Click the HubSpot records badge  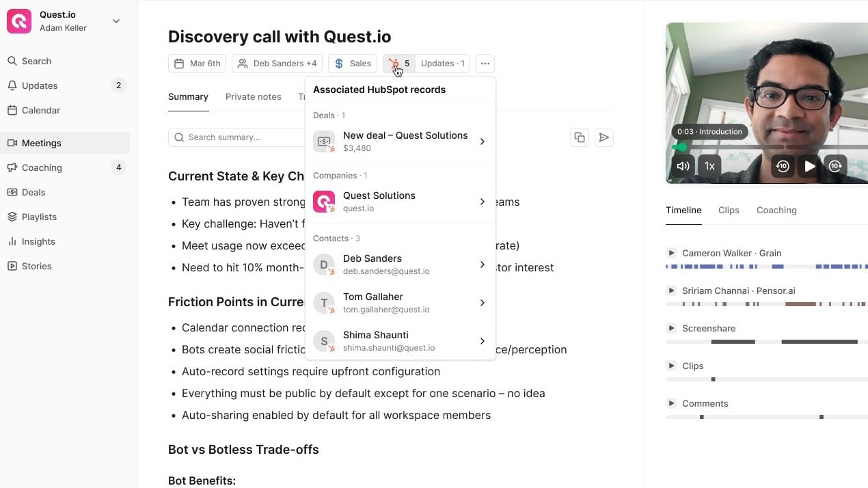pyautogui.click(x=399, y=64)
